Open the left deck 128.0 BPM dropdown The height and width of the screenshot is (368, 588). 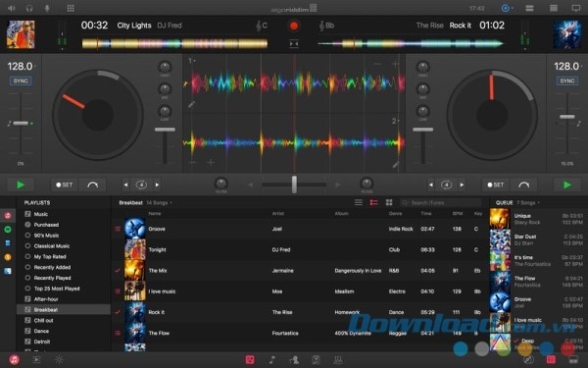22,67
